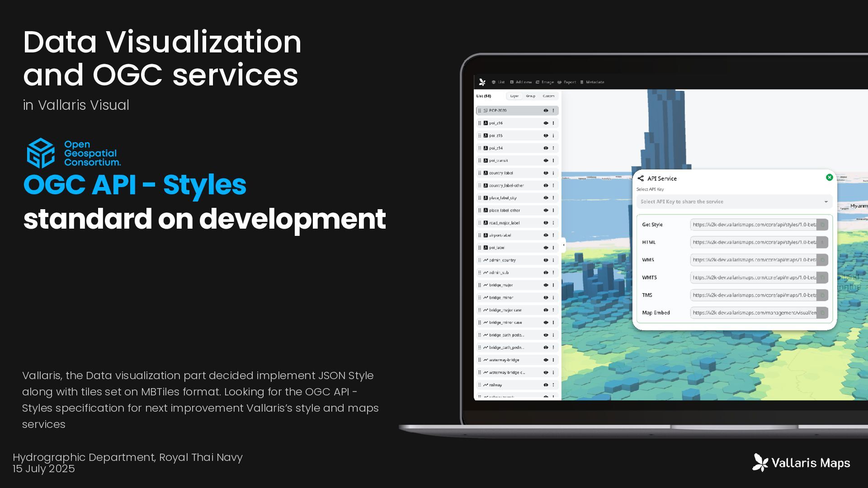Click the Vallaris Maps logo on the slide

coord(801,463)
